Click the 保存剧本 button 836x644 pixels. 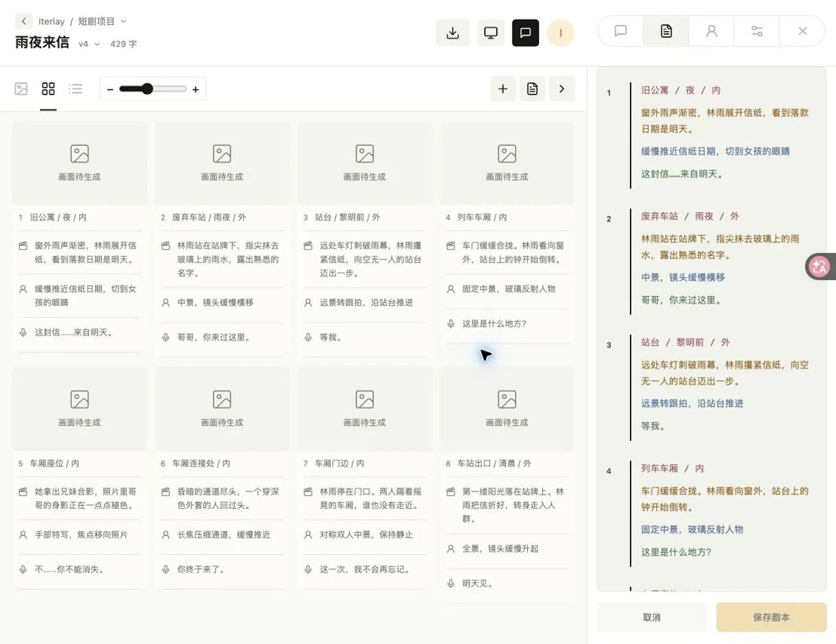click(x=771, y=617)
